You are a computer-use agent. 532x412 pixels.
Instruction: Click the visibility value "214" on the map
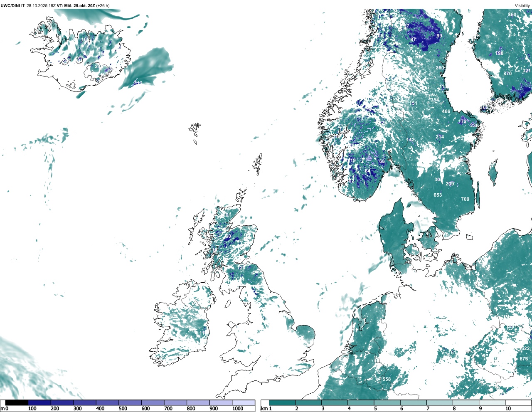(x=440, y=137)
